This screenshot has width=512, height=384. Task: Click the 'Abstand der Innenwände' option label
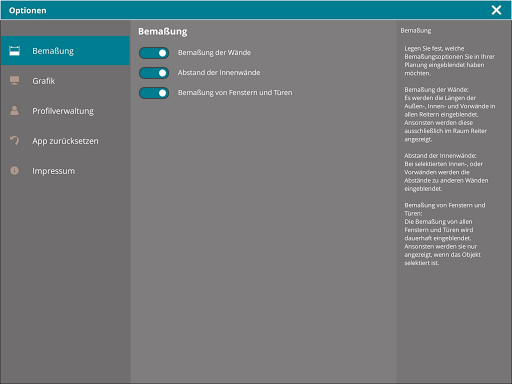coord(219,73)
